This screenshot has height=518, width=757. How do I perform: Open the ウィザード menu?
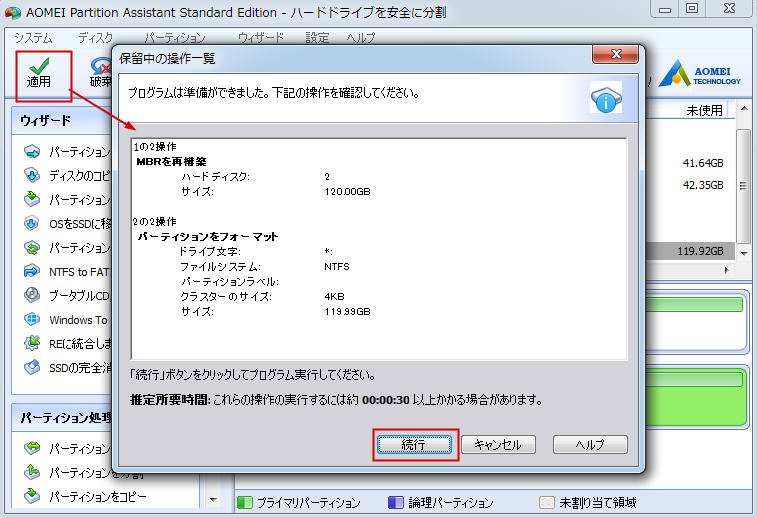click(261, 38)
